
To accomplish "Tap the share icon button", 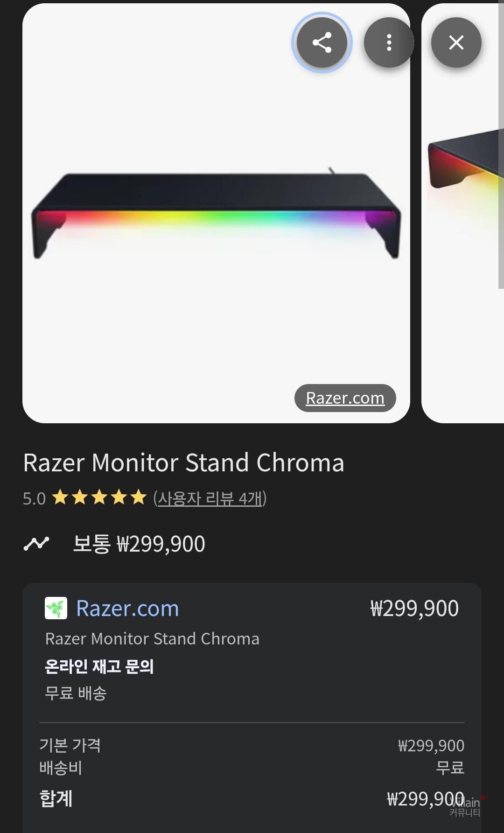I will click(322, 42).
